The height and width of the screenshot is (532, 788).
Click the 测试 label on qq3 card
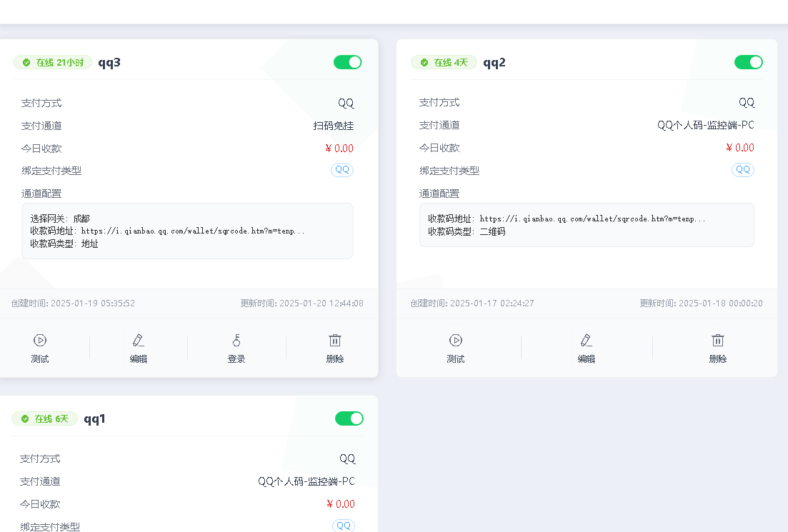click(40, 358)
